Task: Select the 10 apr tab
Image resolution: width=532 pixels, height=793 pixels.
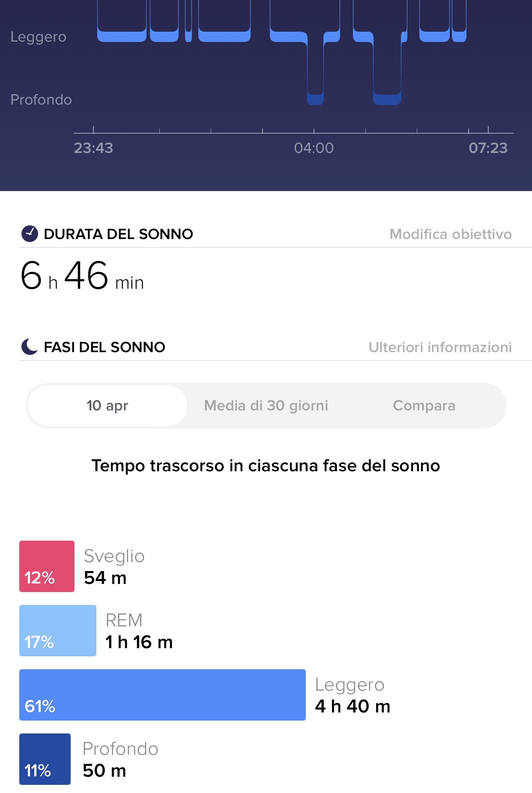Action: 107,406
